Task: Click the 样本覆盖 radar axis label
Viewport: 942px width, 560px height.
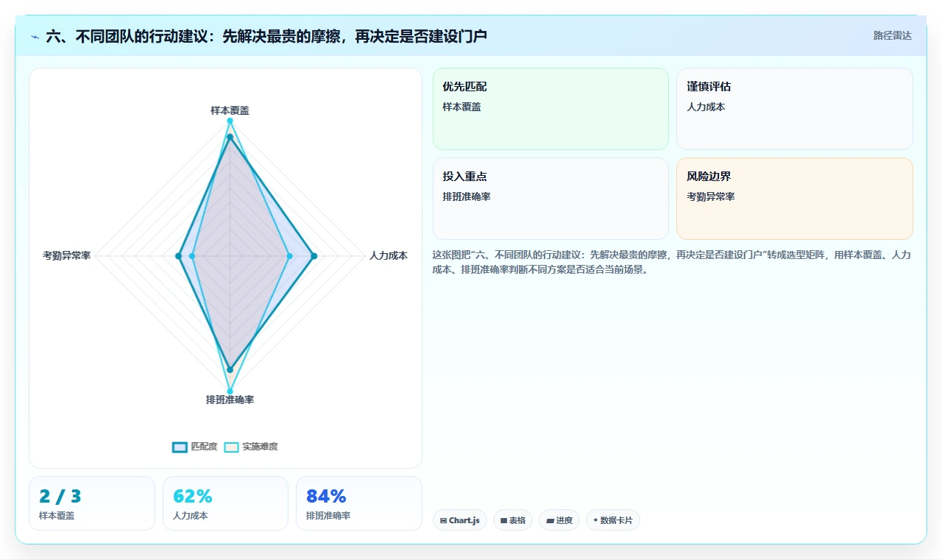Action: pos(230,110)
